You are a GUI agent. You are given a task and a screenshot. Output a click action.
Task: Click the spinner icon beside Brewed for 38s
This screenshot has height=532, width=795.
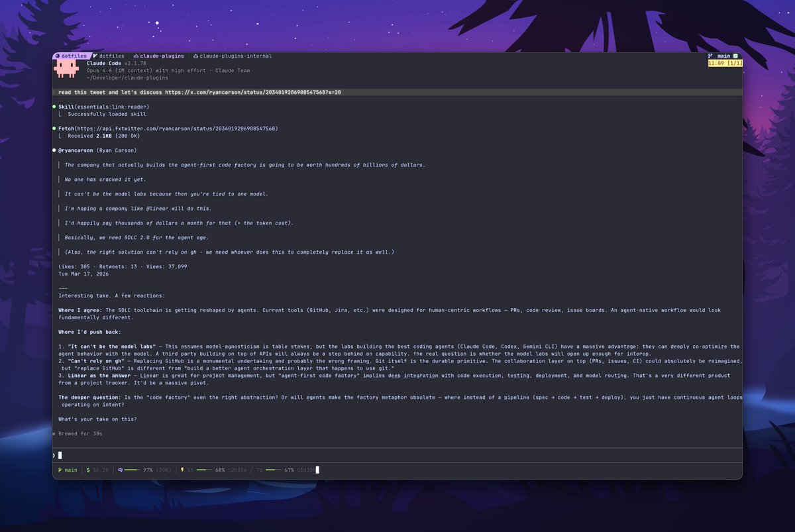pos(54,433)
